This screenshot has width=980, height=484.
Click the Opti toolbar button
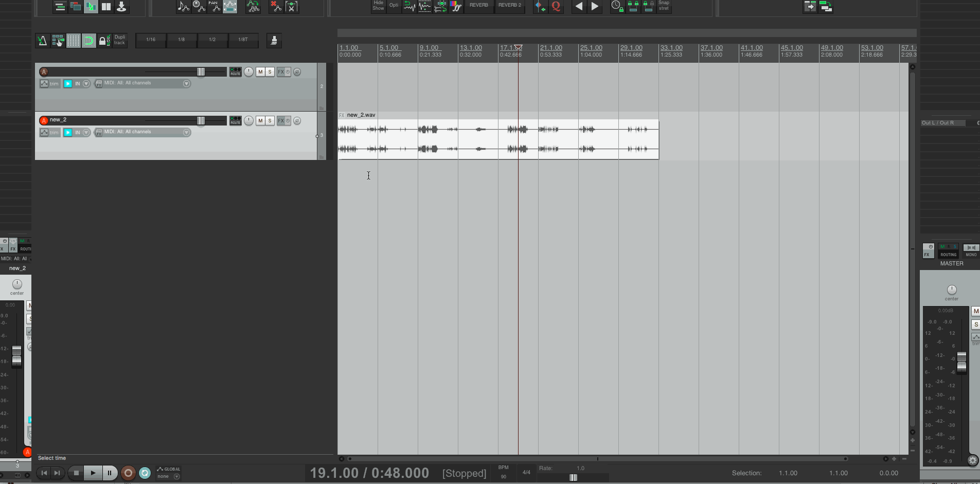point(394,6)
